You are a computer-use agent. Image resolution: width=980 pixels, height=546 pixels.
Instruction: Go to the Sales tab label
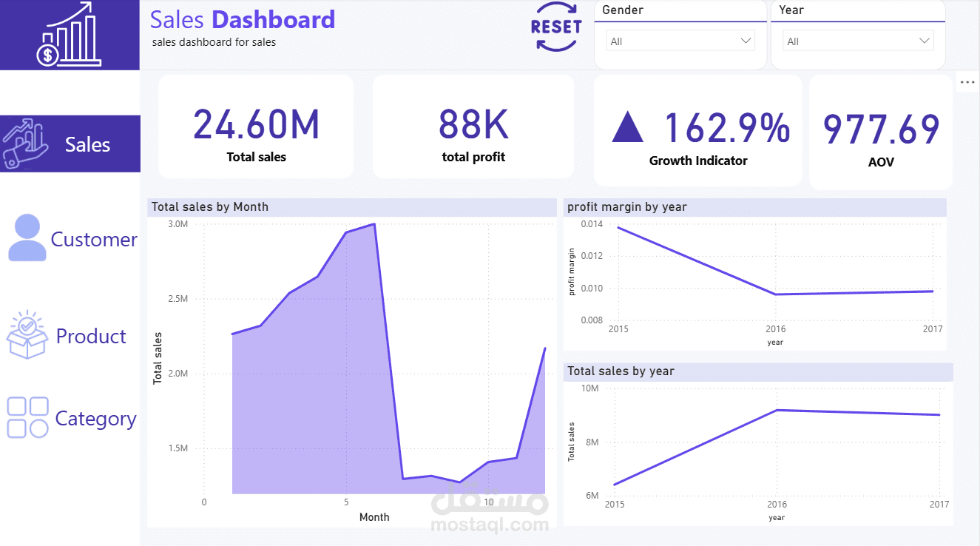point(87,144)
